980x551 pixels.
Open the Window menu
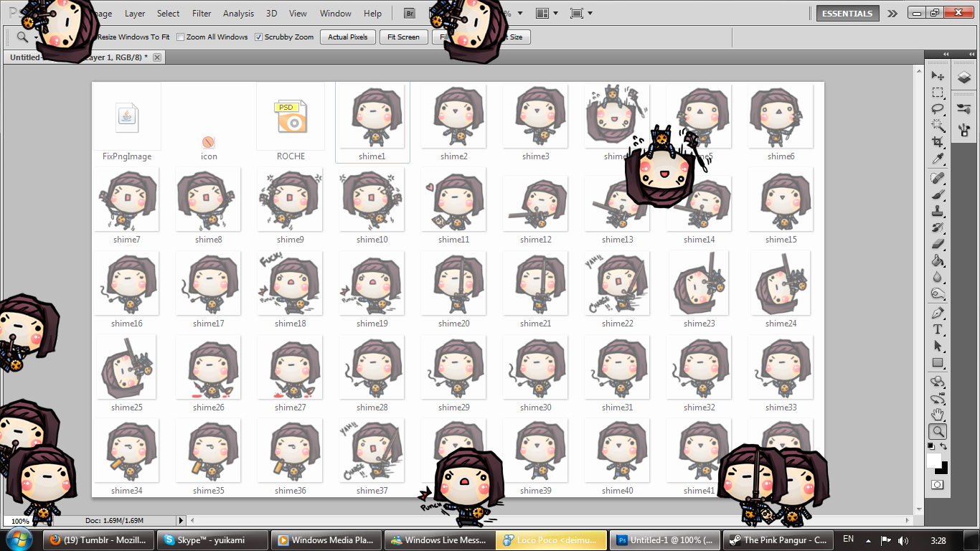335,13
